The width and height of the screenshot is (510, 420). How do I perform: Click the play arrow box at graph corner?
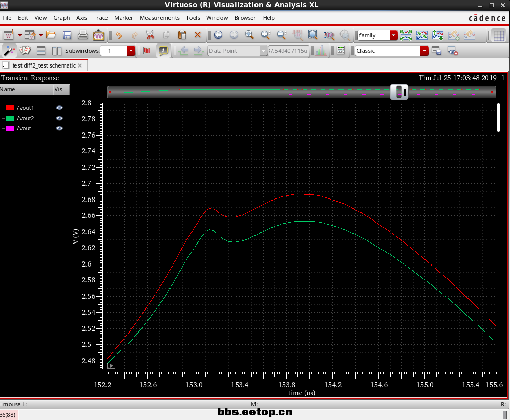pos(111,366)
